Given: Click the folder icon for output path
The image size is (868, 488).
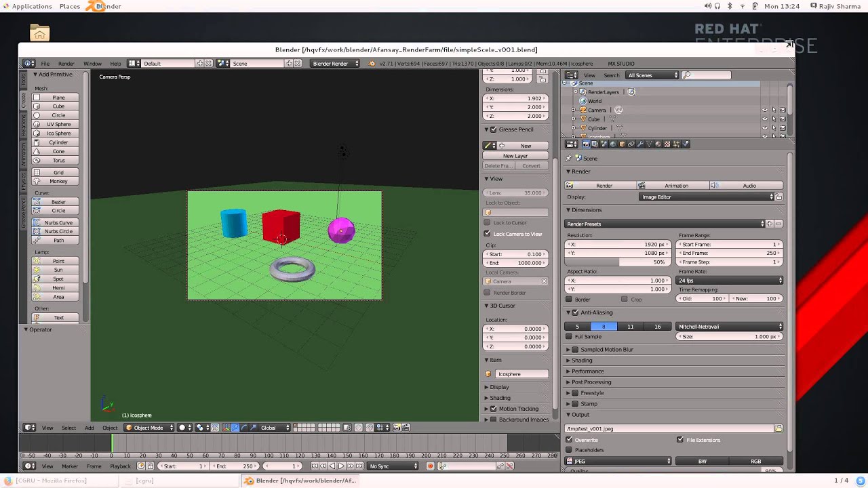Looking at the screenshot, I should 778,428.
